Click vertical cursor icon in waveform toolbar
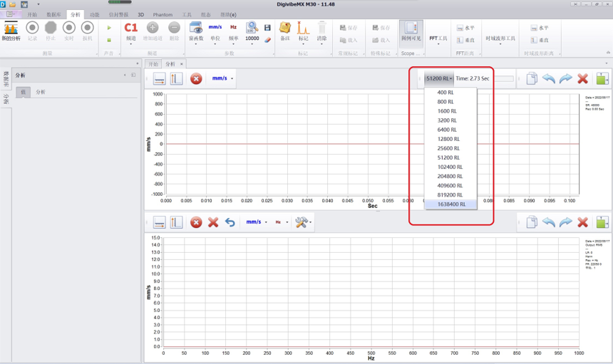 click(176, 78)
